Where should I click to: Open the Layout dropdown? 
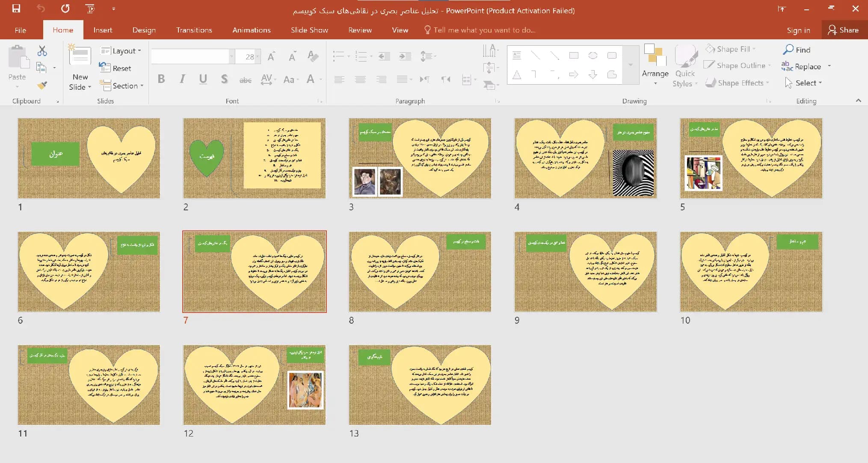tap(121, 51)
